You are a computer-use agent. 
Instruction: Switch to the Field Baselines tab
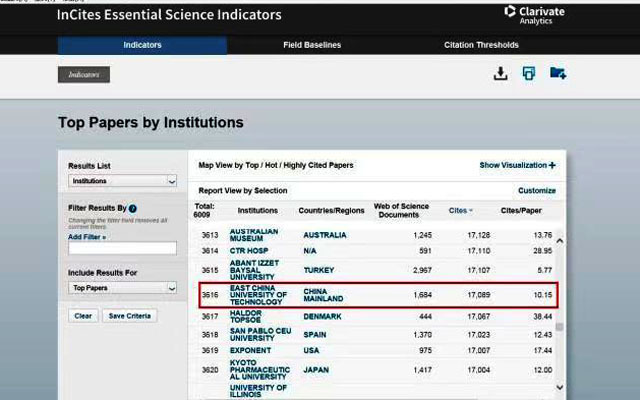(312, 45)
